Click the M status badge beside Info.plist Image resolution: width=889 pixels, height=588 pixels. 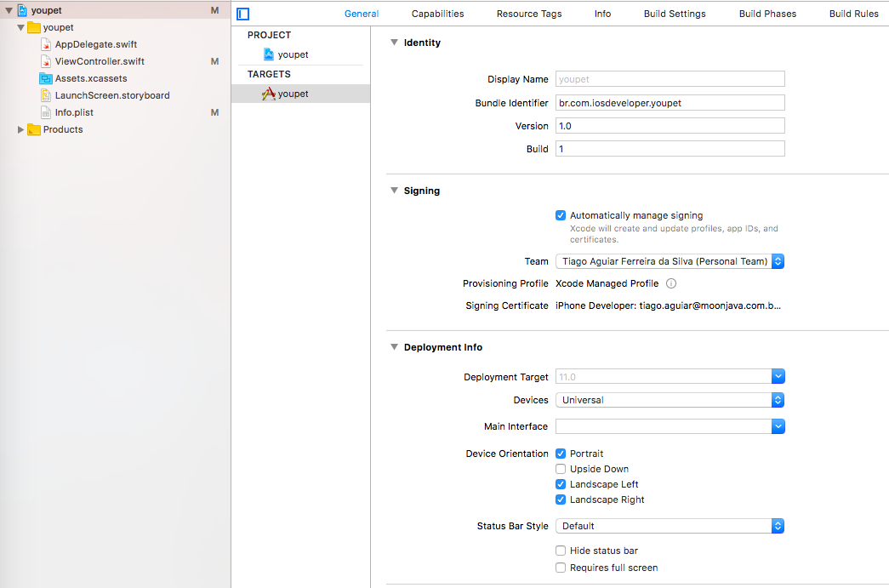point(215,112)
